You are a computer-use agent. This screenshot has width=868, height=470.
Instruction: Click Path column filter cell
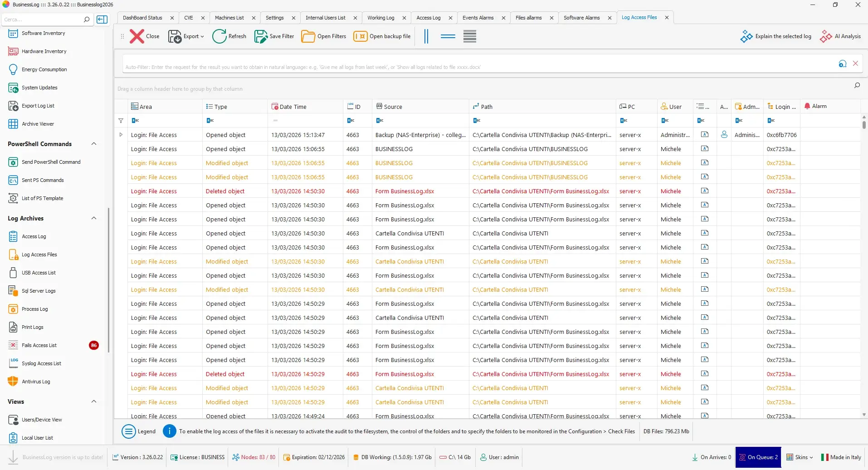pyautogui.click(x=542, y=121)
